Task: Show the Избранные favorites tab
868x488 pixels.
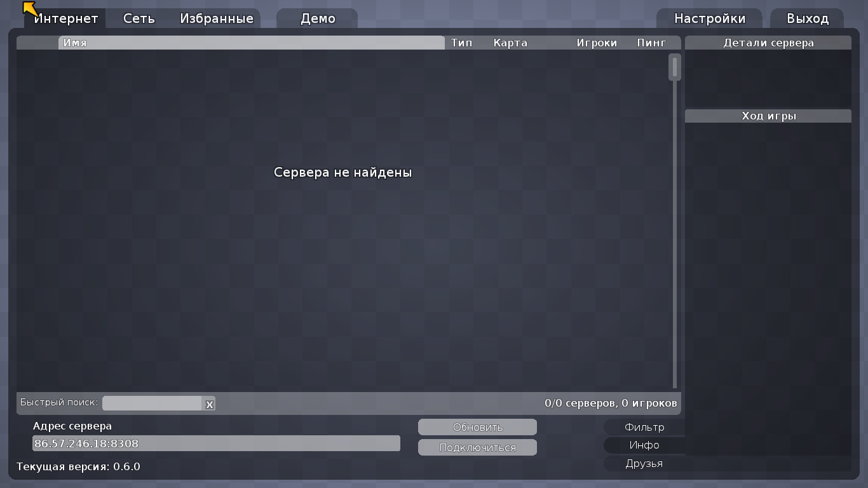Action: point(217,18)
